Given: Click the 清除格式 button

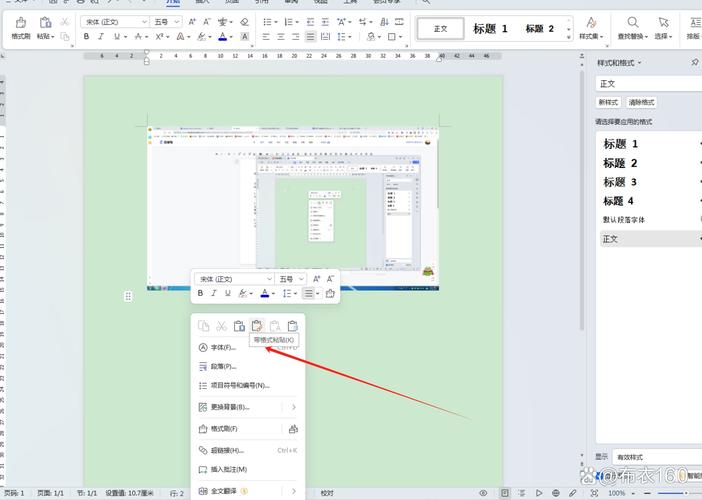Looking at the screenshot, I should pos(641,102).
